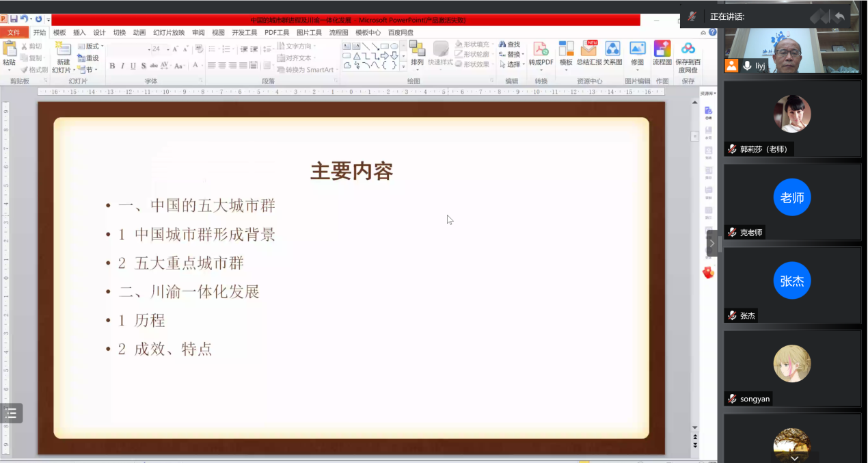Click the Reset (重设) slide button

click(89, 58)
